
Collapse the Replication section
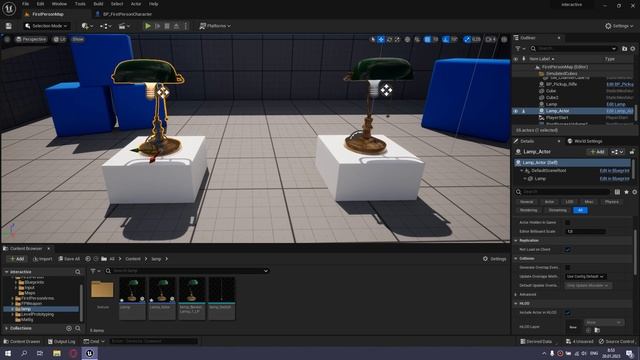click(x=516, y=240)
